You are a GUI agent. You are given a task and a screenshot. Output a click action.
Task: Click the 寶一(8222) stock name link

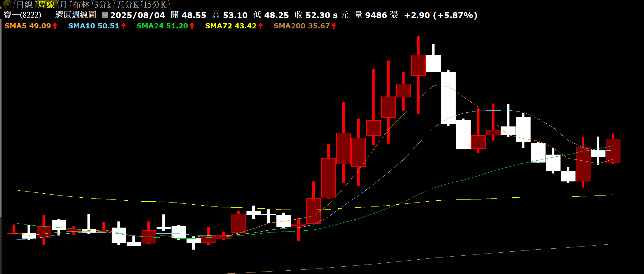[x=22, y=15]
